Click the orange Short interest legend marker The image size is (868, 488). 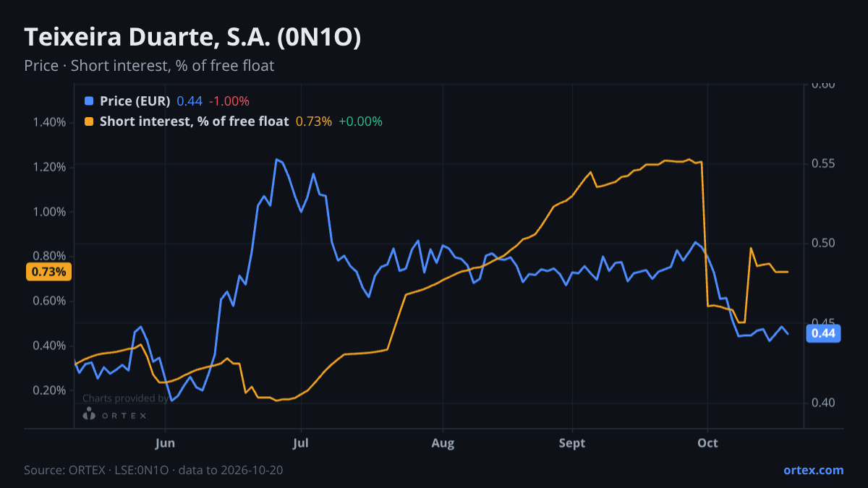[89, 121]
